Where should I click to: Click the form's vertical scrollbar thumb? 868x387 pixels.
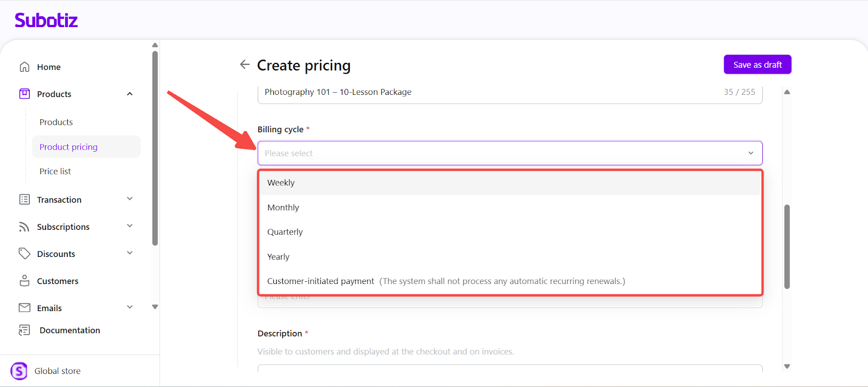pos(787,247)
